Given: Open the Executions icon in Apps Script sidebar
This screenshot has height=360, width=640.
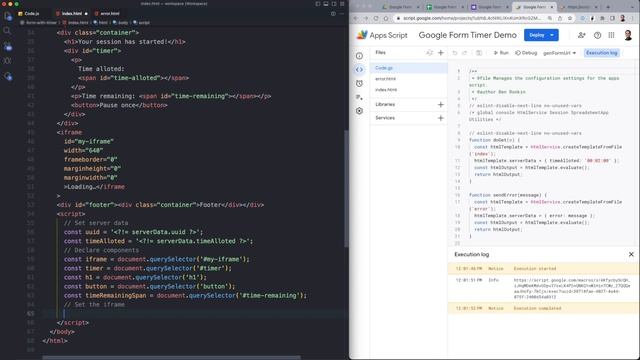Looking at the screenshot, I should pyautogui.click(x=359, y=97).
